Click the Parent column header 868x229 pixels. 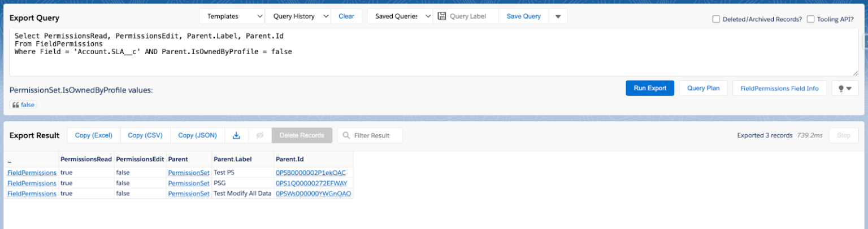(x=189, y=159)
